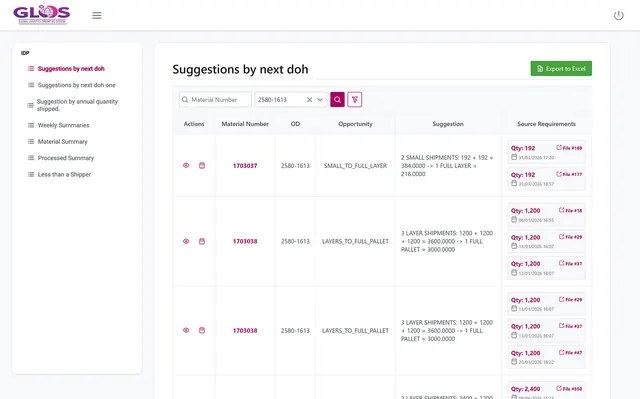
Task: Click the GLOS logo
Action: [x=42, y=15]
